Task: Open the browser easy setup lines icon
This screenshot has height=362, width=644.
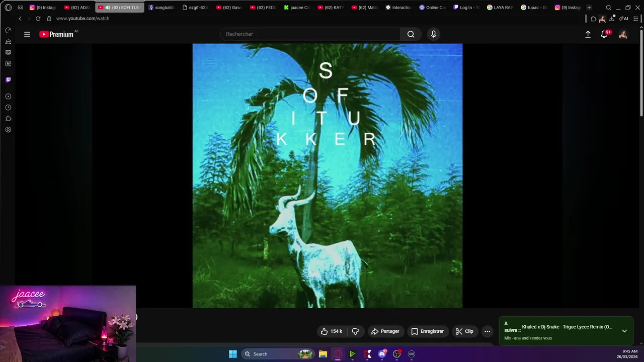Action: pyautogui.click(x=635, y=19)
